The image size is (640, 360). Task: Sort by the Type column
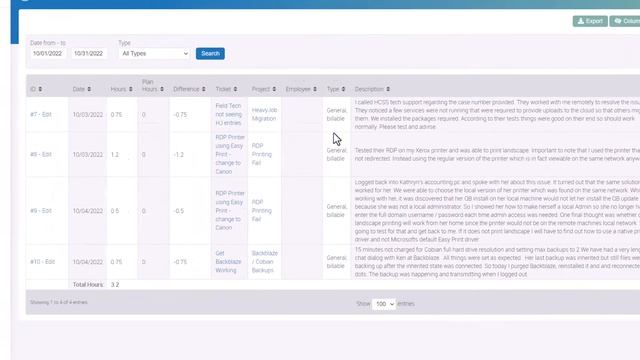336,89
